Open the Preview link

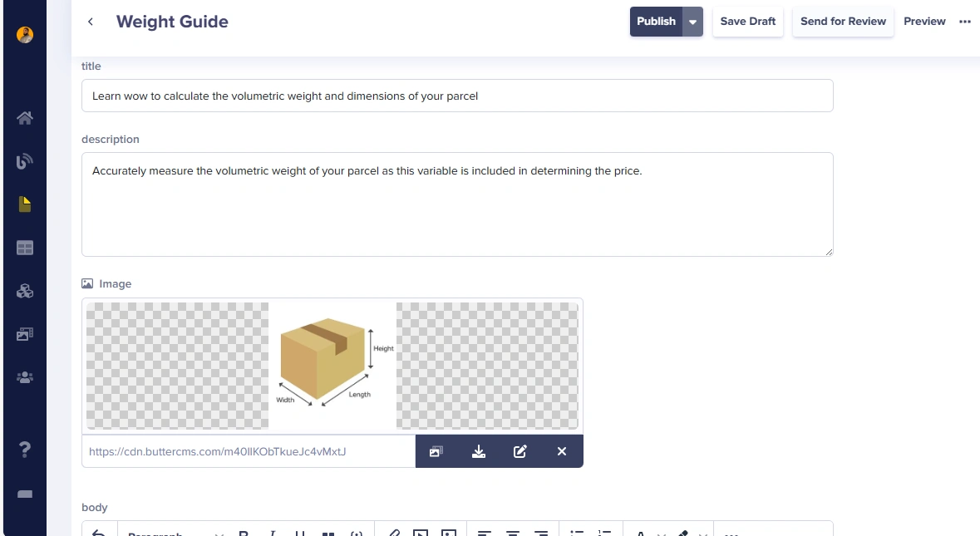924,22
